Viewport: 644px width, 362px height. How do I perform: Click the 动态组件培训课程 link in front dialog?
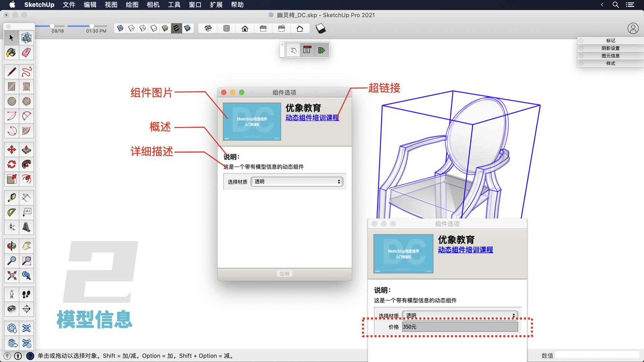[x=312, y=118]
